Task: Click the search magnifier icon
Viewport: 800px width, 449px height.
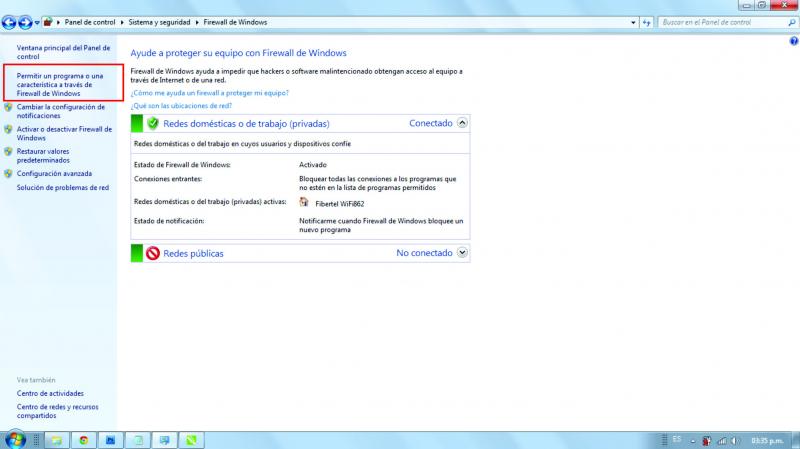Action: [x=792, y=22]
